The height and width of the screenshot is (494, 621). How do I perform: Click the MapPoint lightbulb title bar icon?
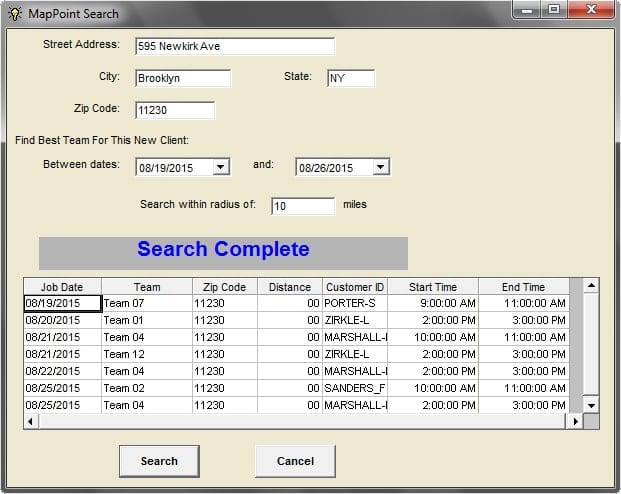tap(15, 14)
